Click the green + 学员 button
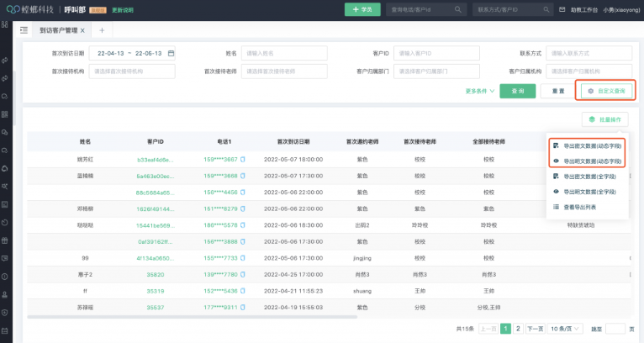The image size is (644, 343). (362, 9)
